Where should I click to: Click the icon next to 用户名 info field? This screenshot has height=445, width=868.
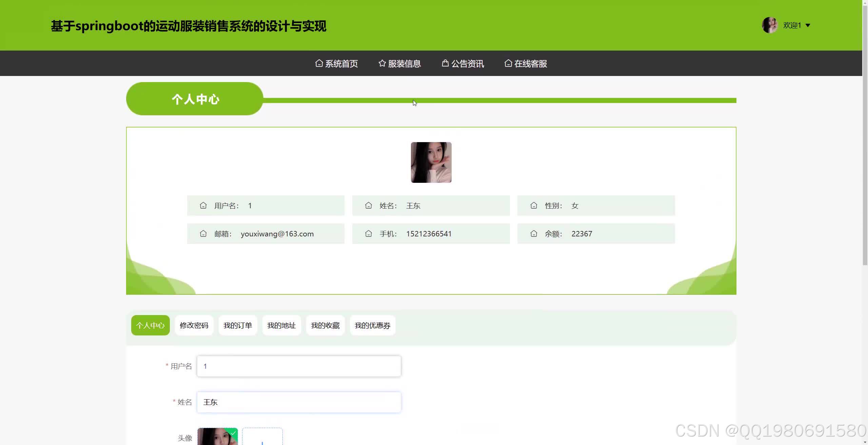pyautogui.click(x=203, y=206)
